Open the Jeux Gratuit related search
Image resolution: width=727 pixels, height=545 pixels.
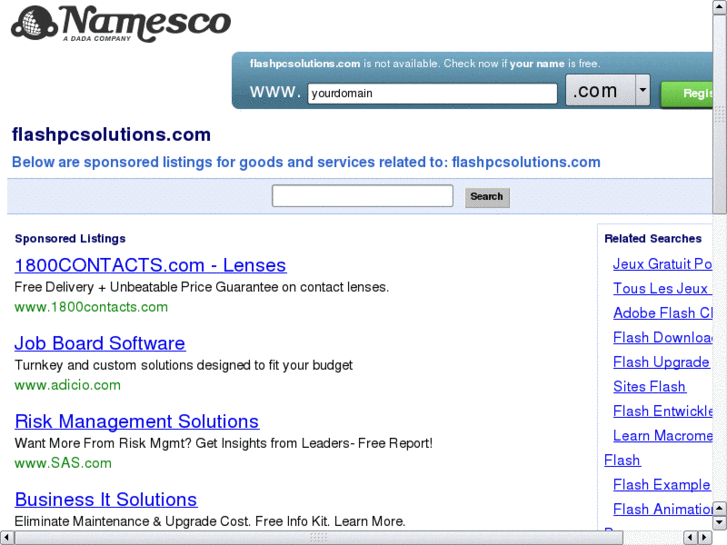click(x=663, y=264)
